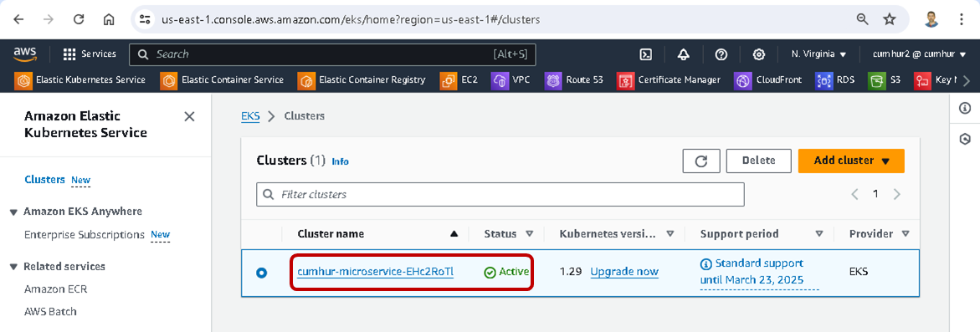Open AWS Batch under Related services

point(50,311)
